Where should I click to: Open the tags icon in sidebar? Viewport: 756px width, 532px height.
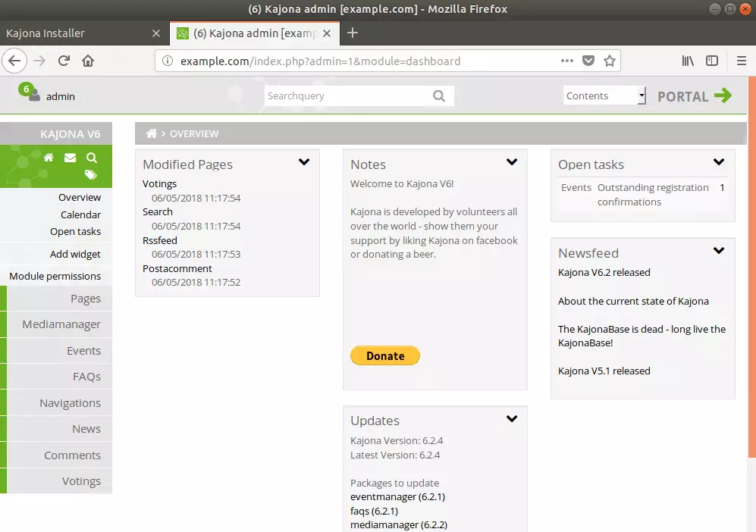pyautogui.click(x=91, y=174)
